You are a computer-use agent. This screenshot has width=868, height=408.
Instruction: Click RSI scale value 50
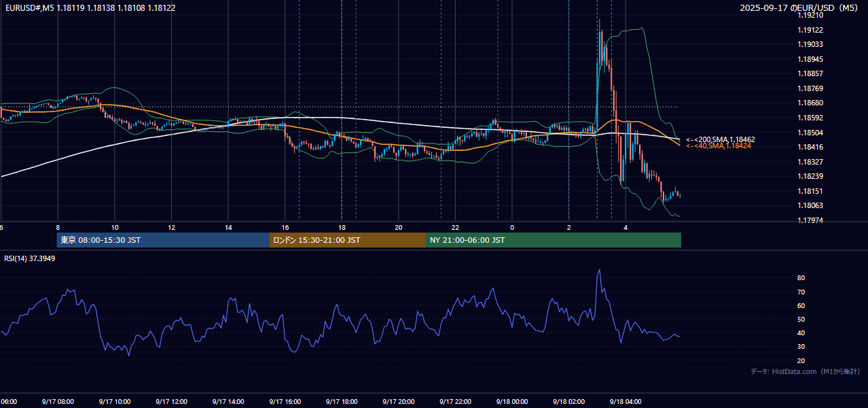[801, 319]
